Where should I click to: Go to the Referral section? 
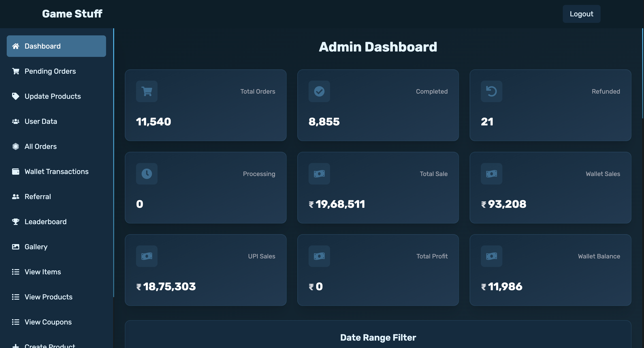point(38,197)
